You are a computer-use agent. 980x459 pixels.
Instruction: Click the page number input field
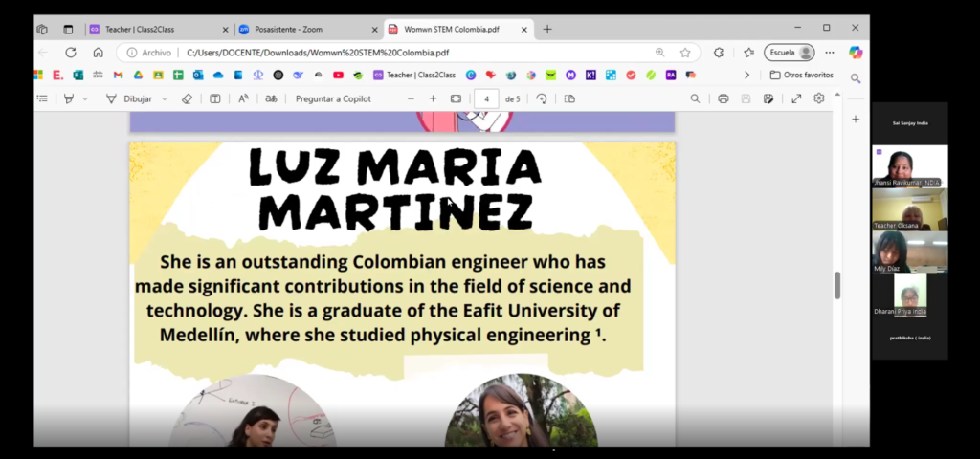pyautogui.click(x=487, y=98)
